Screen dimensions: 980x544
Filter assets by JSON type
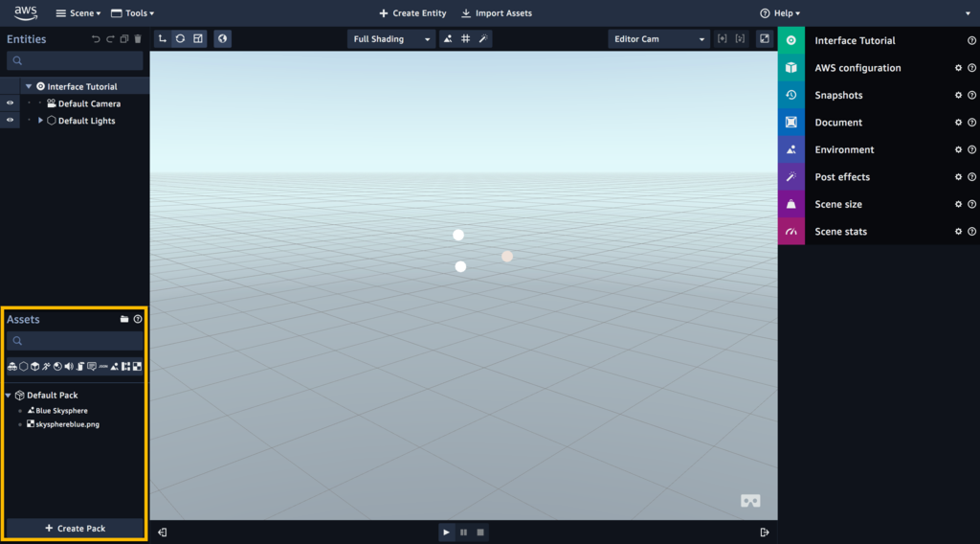pos(103,367)
